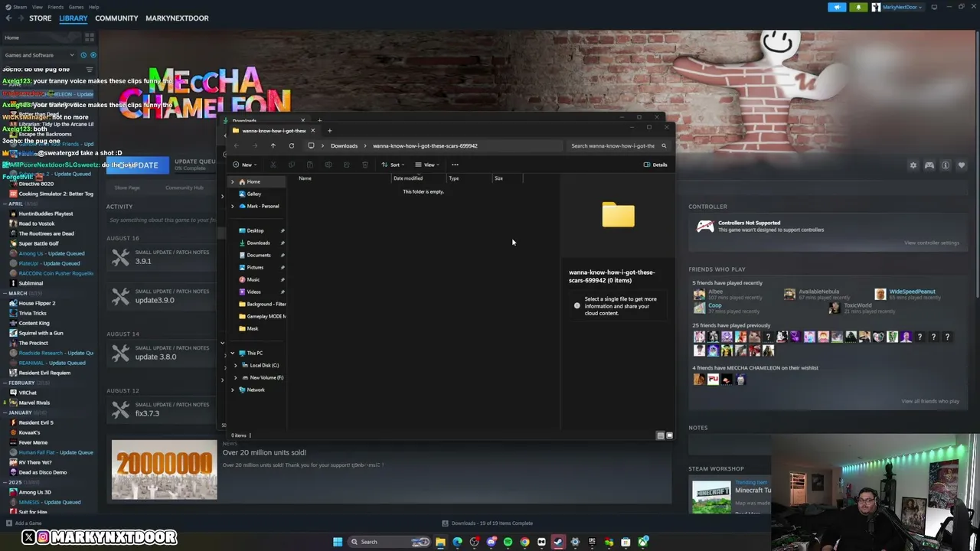Refresh the File Explorer folder view

(291, 145)
